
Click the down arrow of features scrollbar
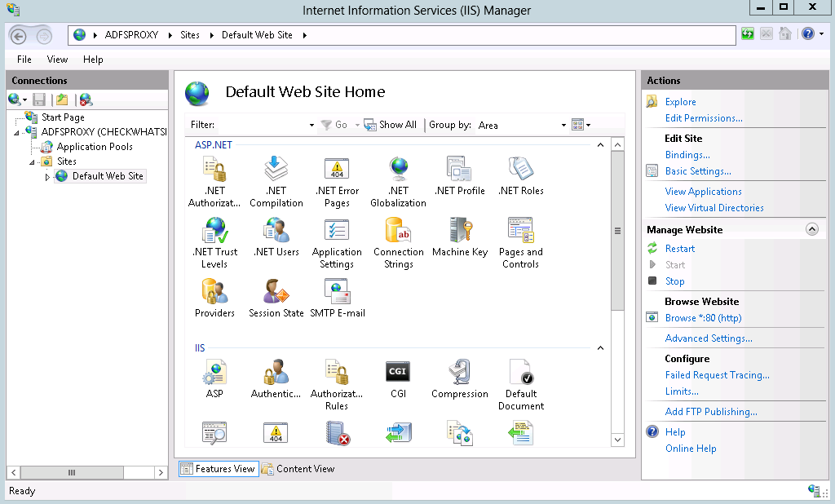click(617, 440)
